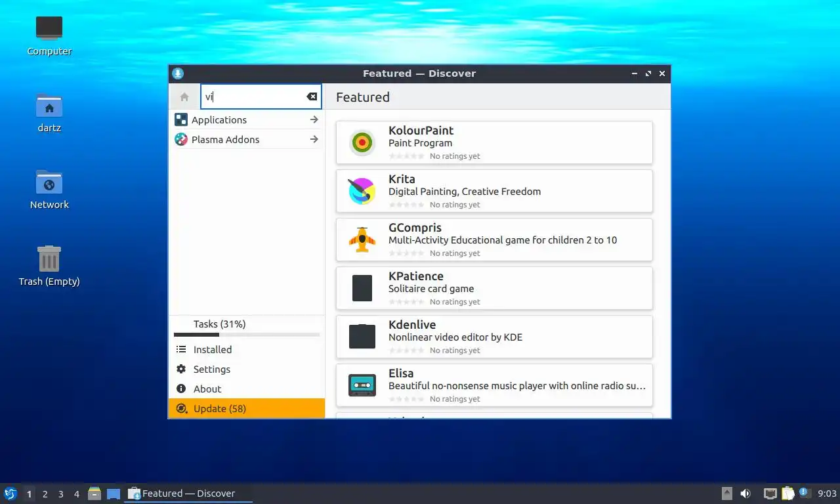Image resolution: width=840 pixels, height=504 pixels.
Task: Click the Settings gear icon
Action: (x=181, y=369)
